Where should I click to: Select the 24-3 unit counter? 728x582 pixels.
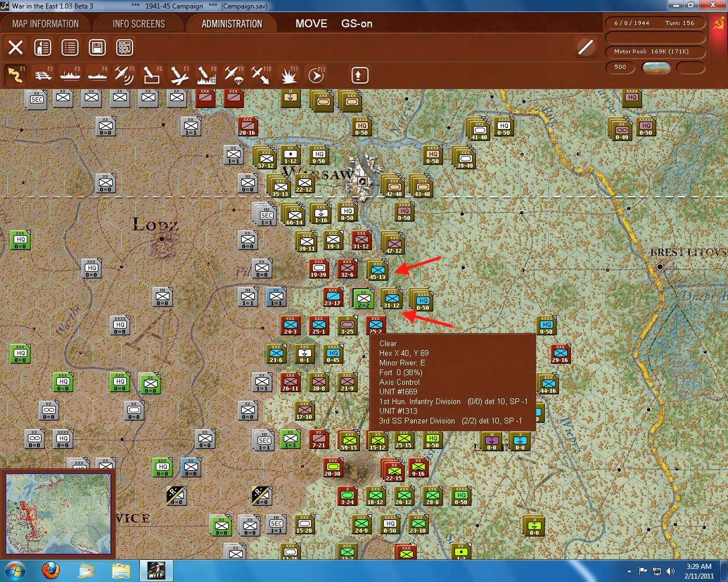[x=290, y=326]
